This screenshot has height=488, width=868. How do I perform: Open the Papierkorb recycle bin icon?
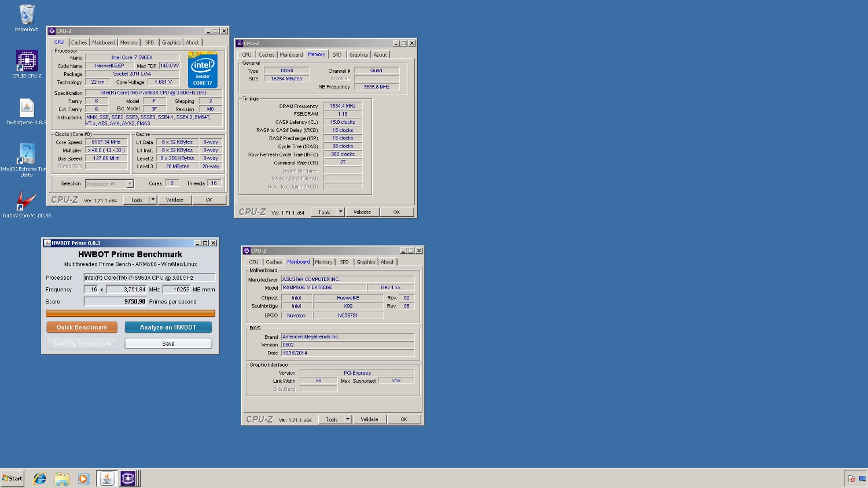point(27,18)
